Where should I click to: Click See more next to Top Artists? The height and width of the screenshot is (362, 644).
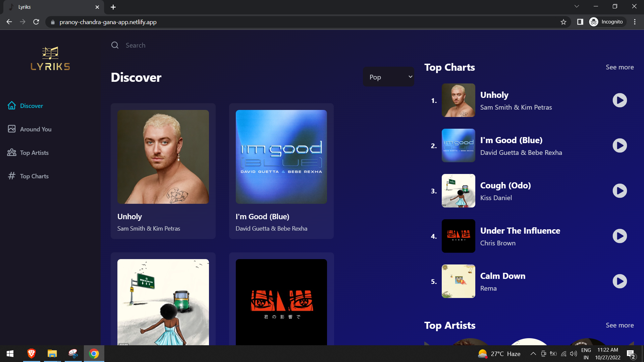[x=620, y=325]
